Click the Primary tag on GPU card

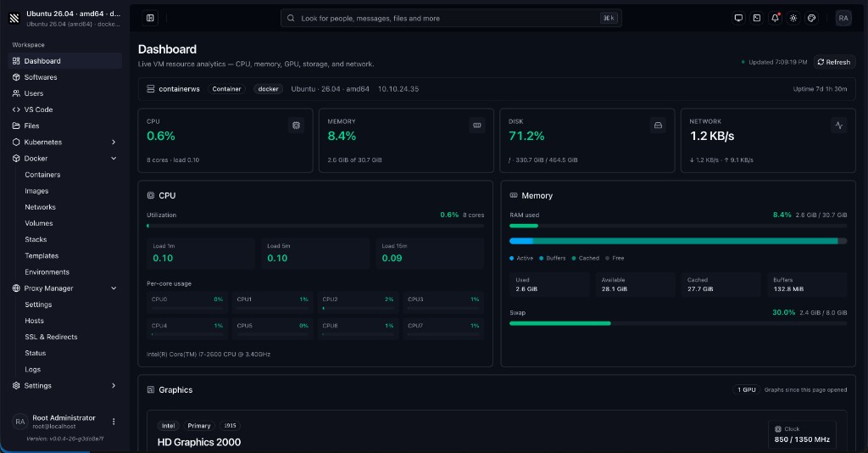pyautogui.click(x=198, y=426)
